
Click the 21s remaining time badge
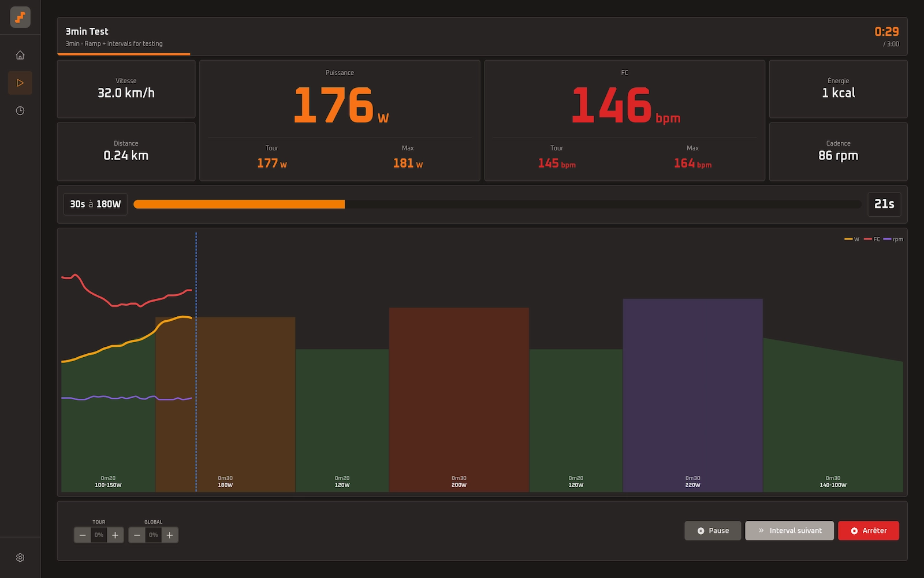(884, 204)
